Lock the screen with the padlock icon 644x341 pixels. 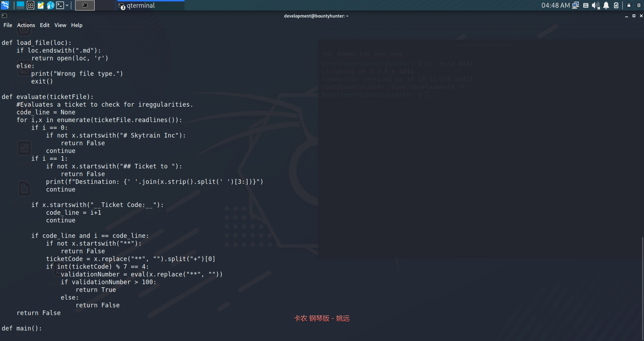pos(629,5)
